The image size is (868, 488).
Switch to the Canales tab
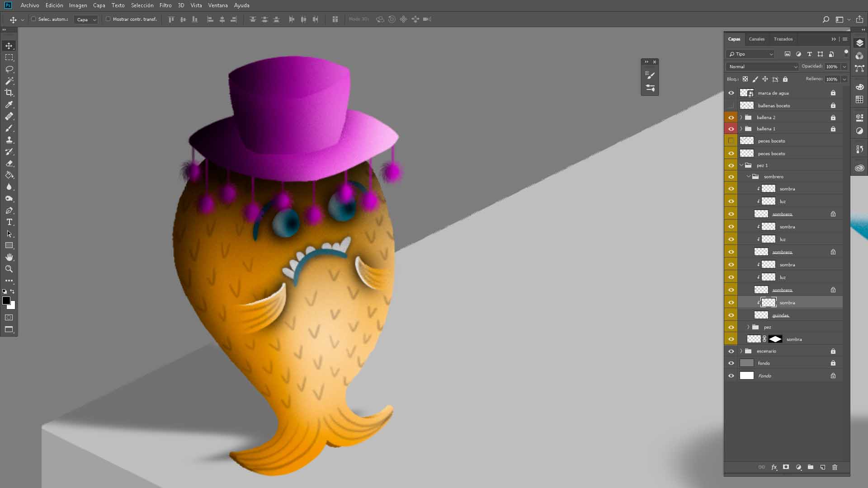(756, 39)
